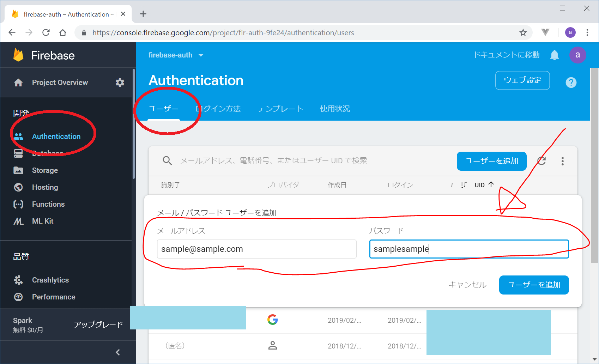Viewport: 599px width, 364px height.
Task: Close the firebase-auth browser tab
Action: point(123,14)
